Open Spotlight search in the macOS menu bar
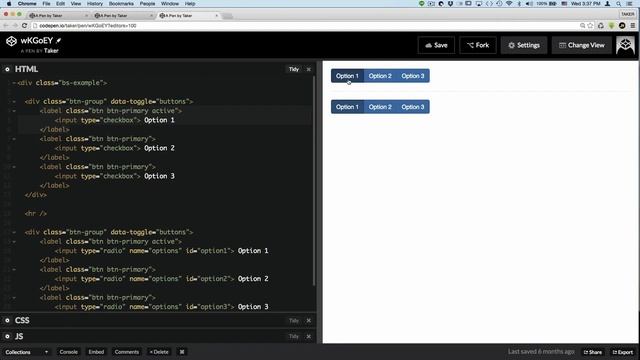This screenshot has height=360, width=640. (619, 4)
